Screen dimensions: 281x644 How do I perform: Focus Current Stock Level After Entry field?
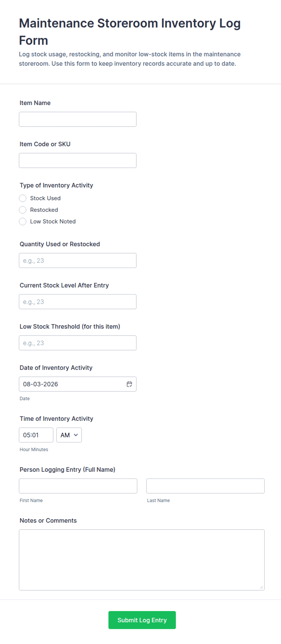pos(78,301)
